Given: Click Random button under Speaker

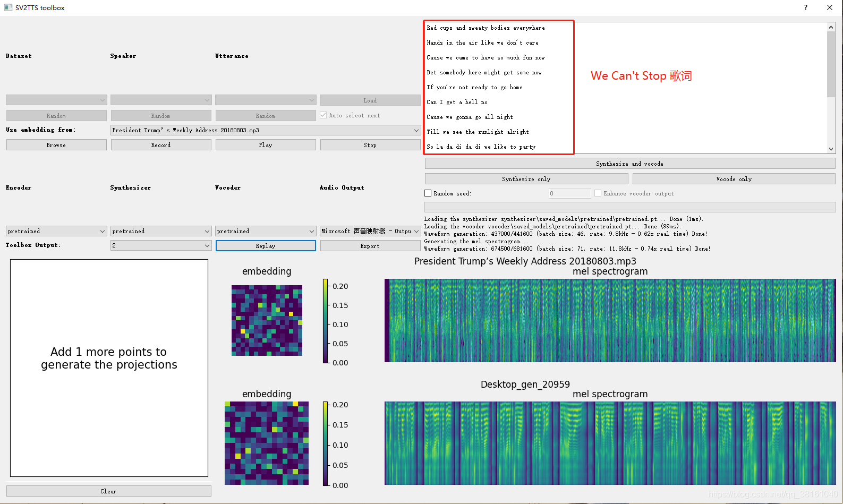Looking at the screenshot, I should point(161,116).
